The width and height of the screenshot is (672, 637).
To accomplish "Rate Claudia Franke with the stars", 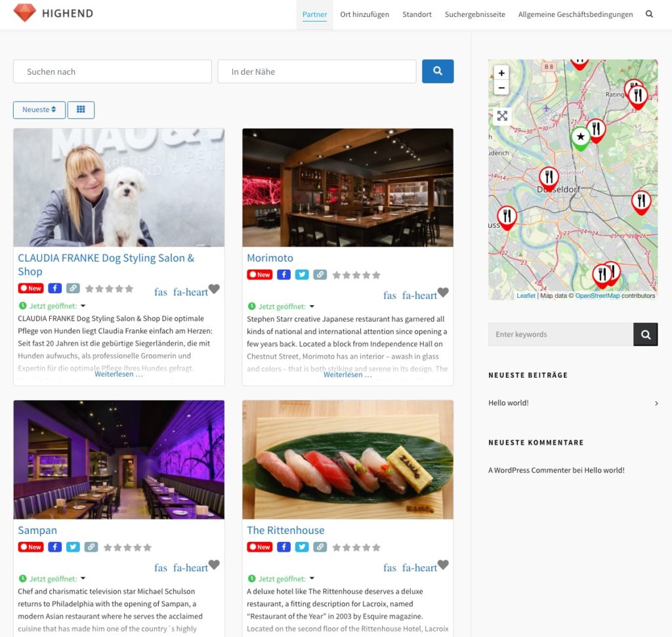I will tap(110, 289).
